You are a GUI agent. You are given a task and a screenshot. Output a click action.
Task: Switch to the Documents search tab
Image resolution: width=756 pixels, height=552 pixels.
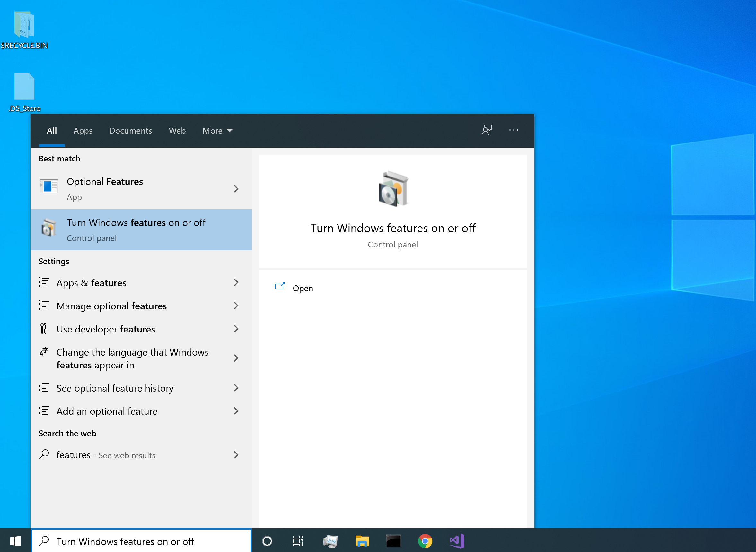tap(130, 131)
